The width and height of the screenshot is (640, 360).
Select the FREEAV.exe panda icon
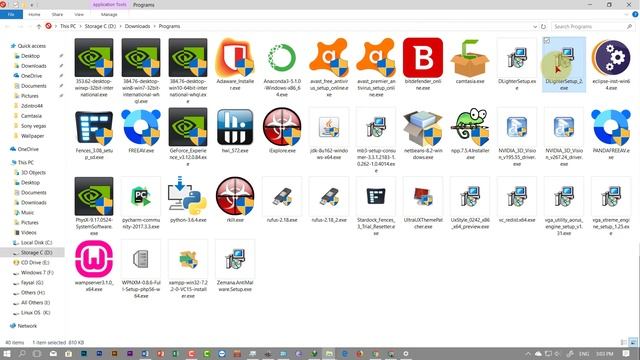point(141,127)
